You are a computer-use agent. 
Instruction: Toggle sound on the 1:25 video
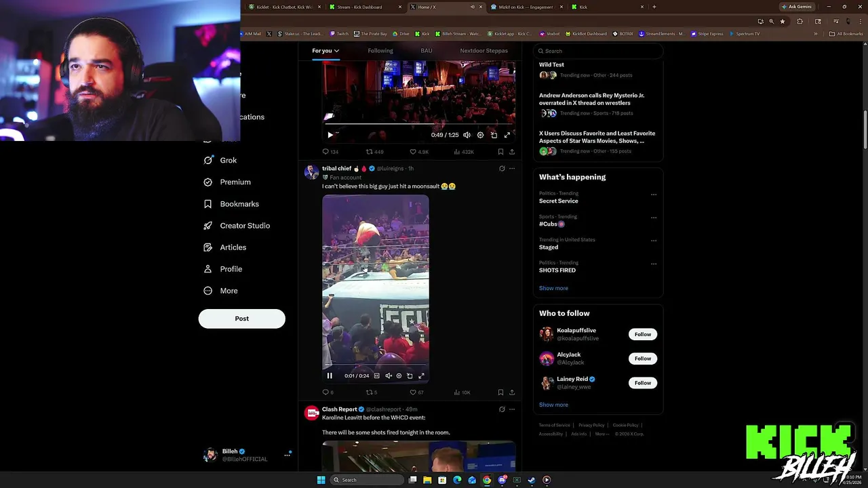[467, 135]
